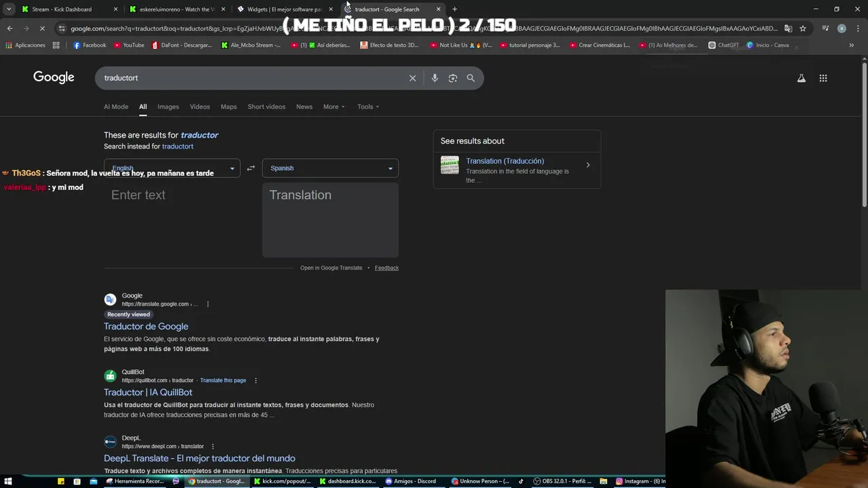Open more options for DeepL result

pos(213,447)
